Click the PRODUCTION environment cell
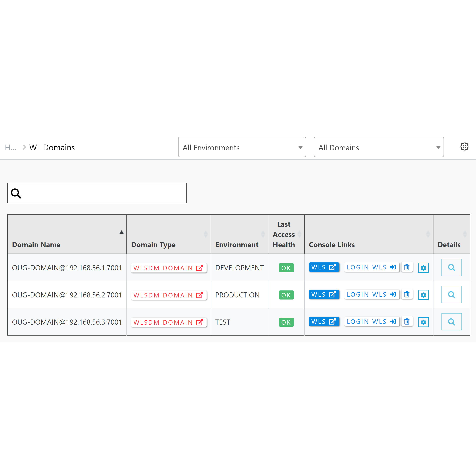476x476 pixels. coord(240,295)
